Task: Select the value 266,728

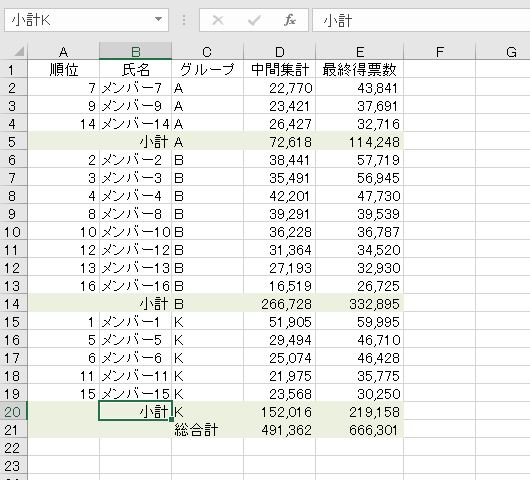Action: [279, 304]
